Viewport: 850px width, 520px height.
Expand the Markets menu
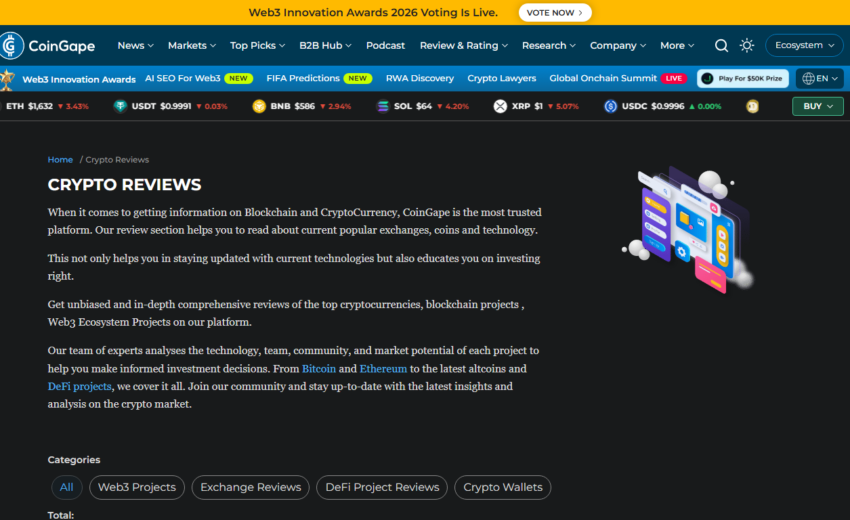[x=192, y=46]
